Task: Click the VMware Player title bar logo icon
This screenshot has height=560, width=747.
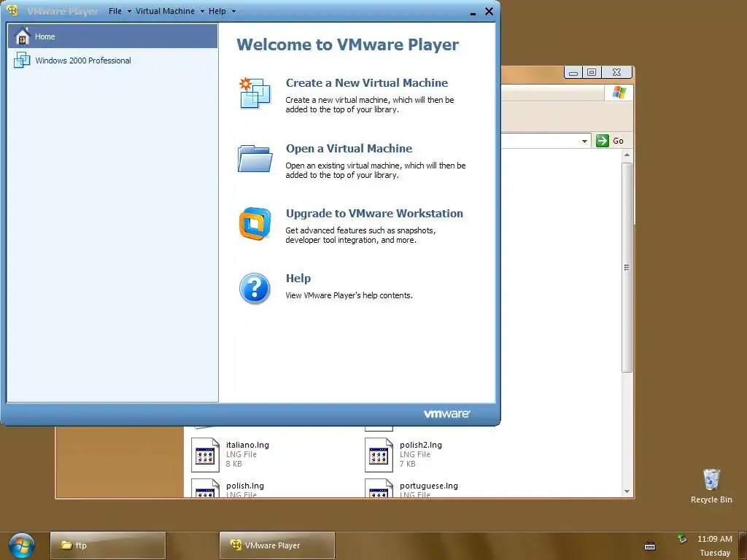Action: tap(12, 10)
